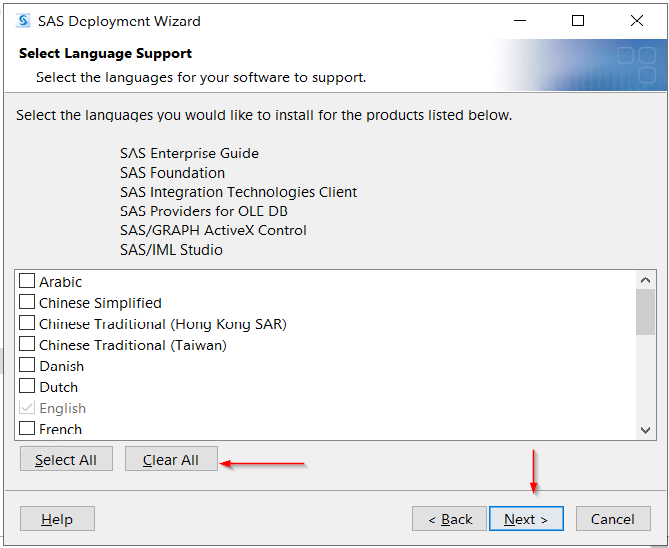Click the SAS Deployment Wizard title icon
This screenshot has width=669, height=548.
pyautogui.click(x=23, y=20)
